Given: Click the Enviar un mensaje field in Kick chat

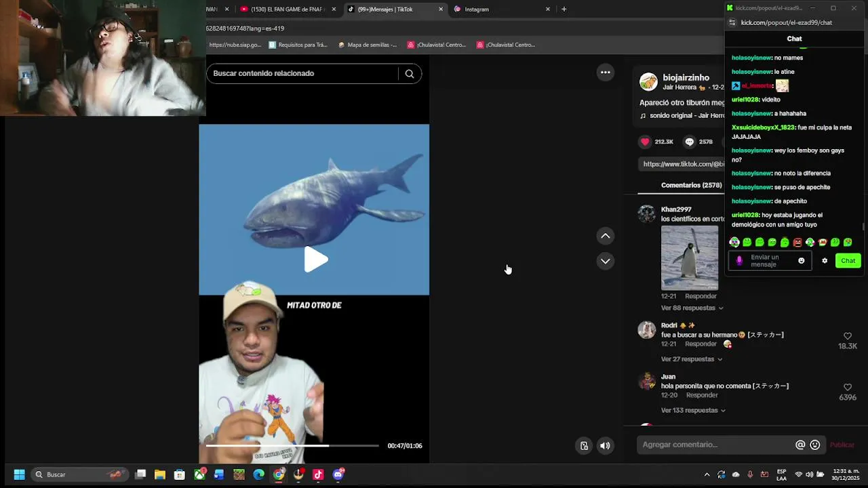Looking at the screenshot, I should pos(770,261).
